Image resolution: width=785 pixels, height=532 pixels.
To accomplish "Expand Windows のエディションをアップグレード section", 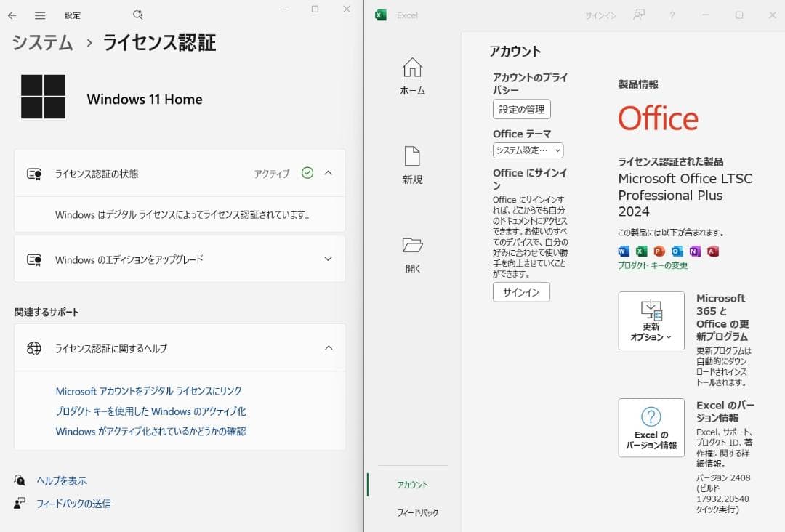I will pyautogui.click(x=328, y=259).
